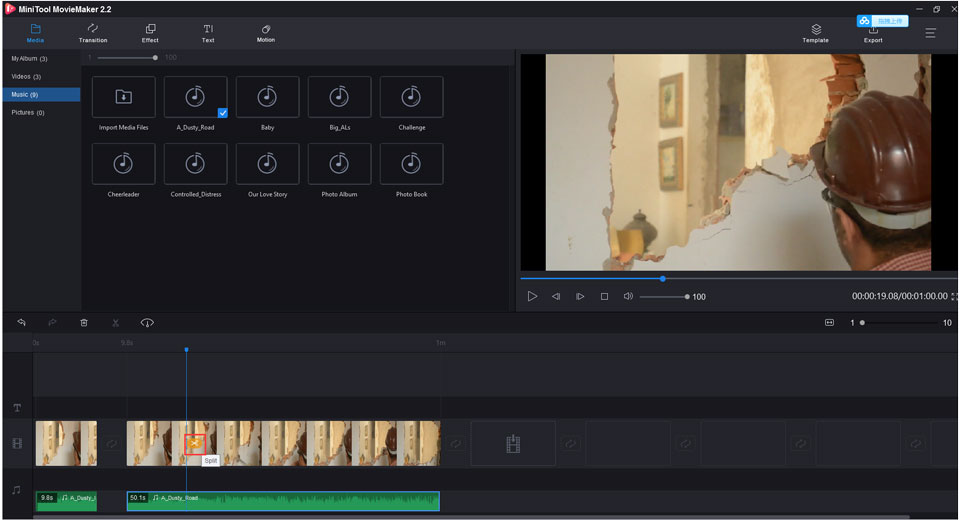Select the 9.8s A_Dusty audio clip

pos(66,501)
